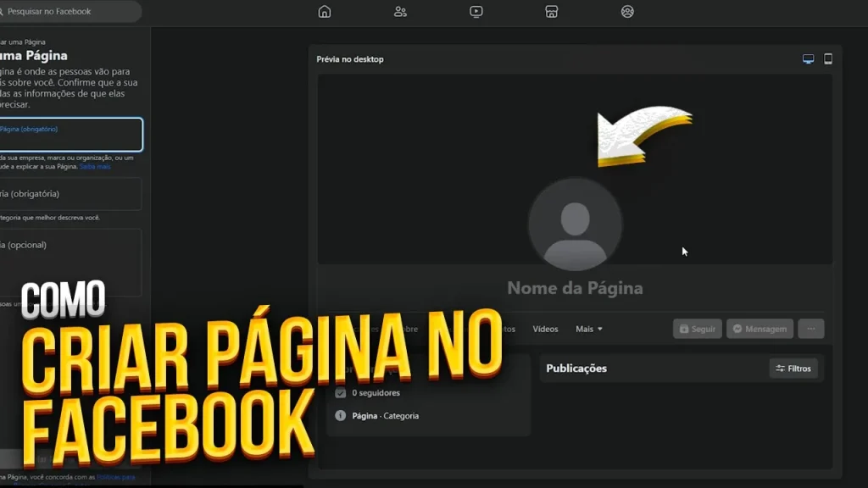The image size is (868, 488).
Task: Open the three-dots more options button
Action: tap(810, 329)
